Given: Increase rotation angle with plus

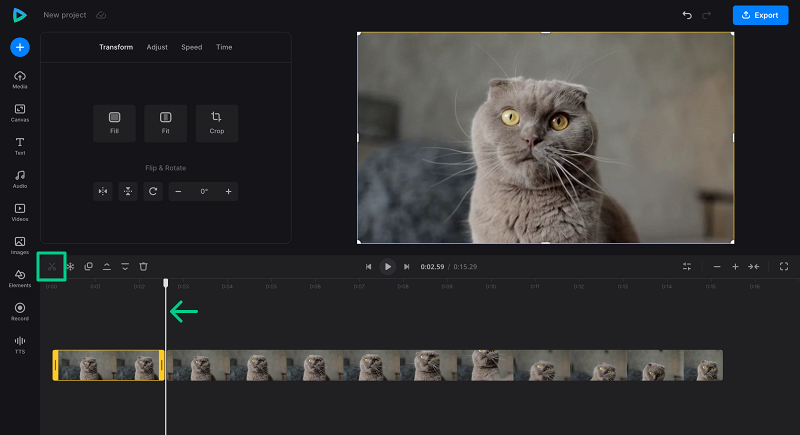Looking at the screenshot, I should [x=229, y=191].
